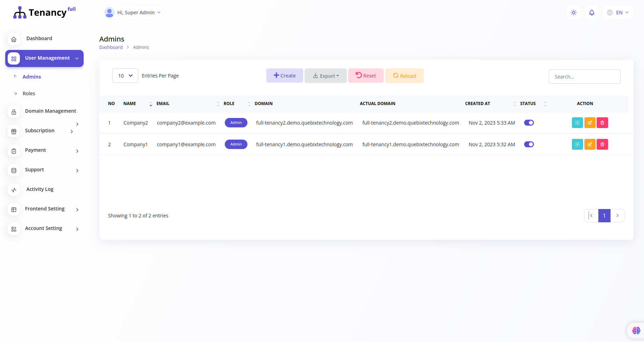Open the Account Setting menu item
The image size is (644, 342).
point(43,228)
